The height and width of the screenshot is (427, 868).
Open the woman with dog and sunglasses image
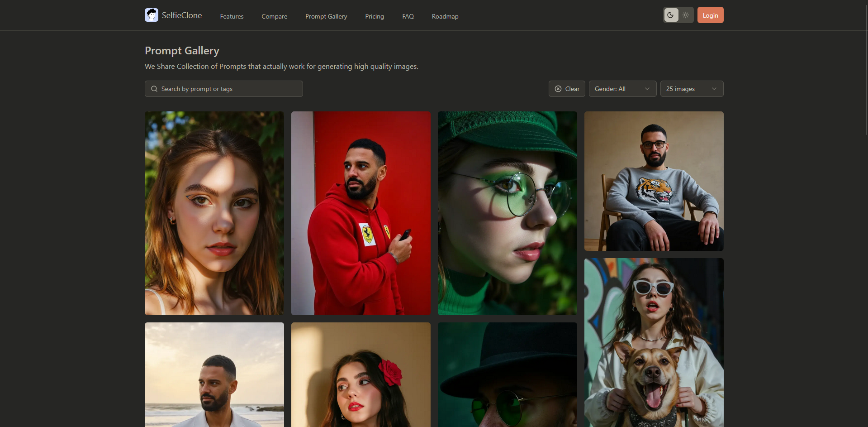click(x=654, y=342)
